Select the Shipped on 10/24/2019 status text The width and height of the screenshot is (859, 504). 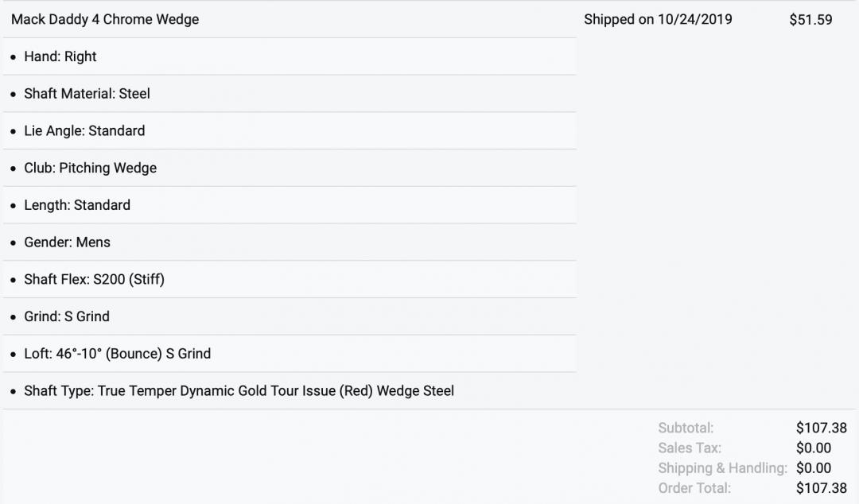click(658, 20)
